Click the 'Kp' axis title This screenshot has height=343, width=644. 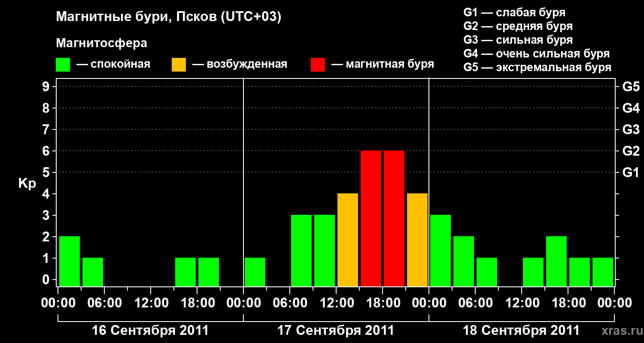[27, 184]
